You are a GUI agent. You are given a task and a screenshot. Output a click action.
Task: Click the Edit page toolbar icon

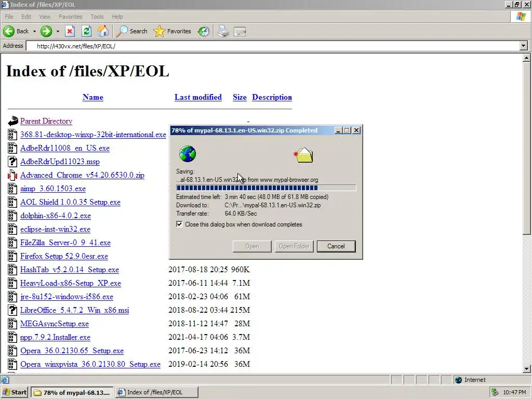click(x=240, y=32)
